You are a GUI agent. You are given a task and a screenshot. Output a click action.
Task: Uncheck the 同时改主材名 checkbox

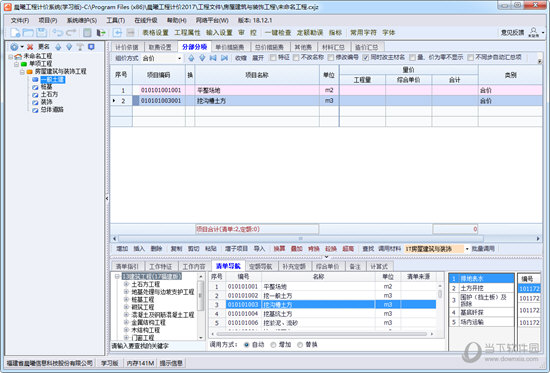365,58
